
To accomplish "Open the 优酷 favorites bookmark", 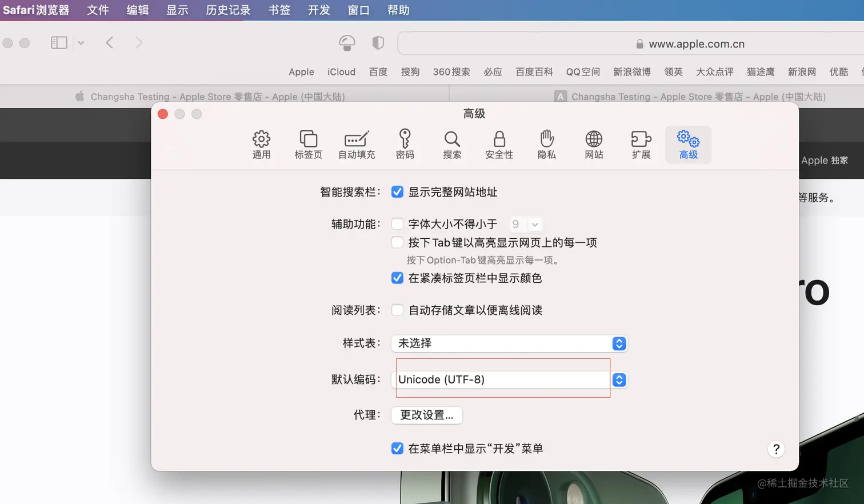I will [839, 72].
